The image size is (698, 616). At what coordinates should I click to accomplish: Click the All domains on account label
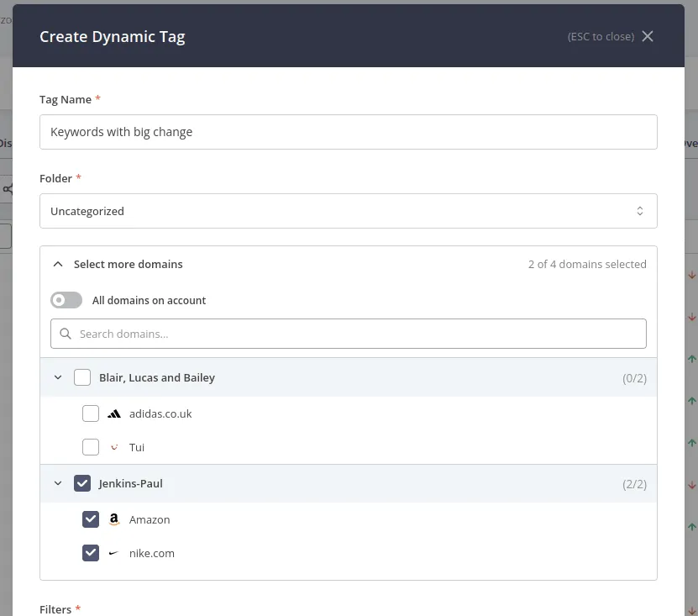pos(149,301)
